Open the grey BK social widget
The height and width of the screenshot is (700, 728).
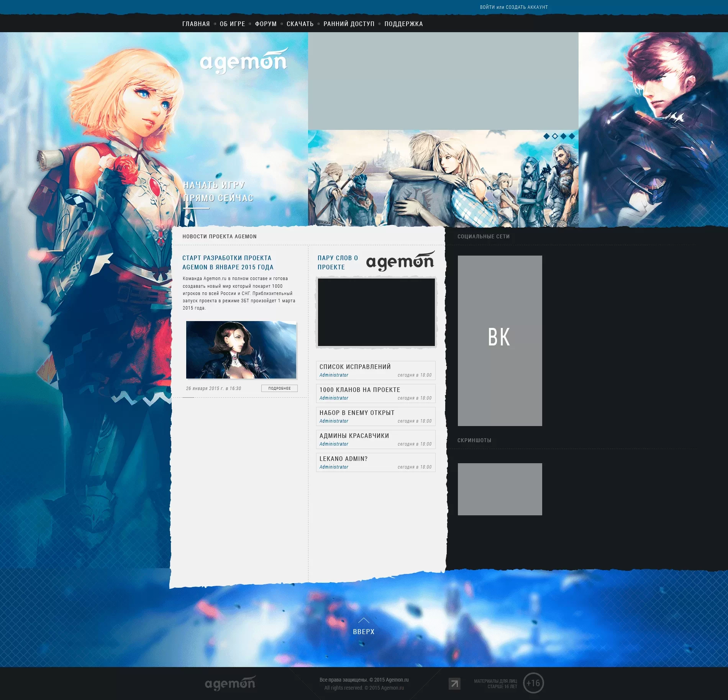500,341
